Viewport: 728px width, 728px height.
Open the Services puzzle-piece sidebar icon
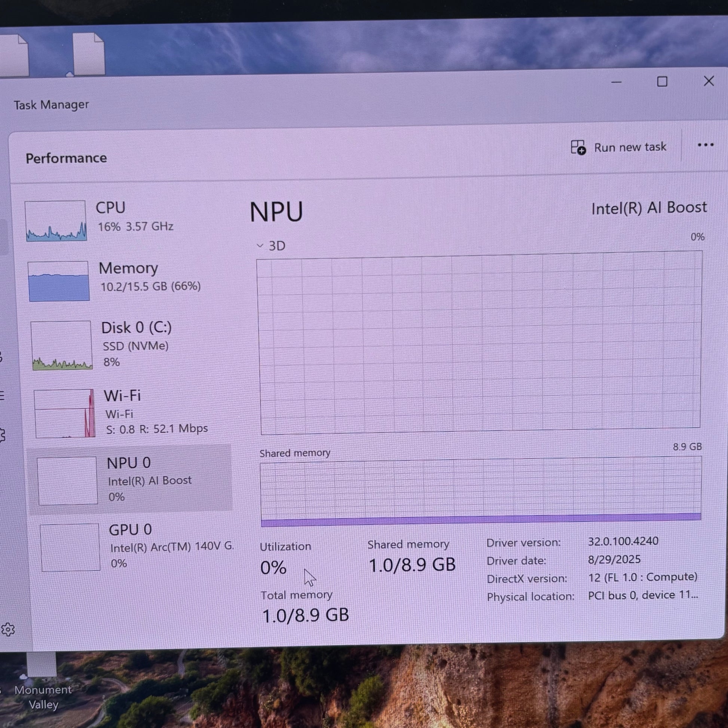(2, 434)
